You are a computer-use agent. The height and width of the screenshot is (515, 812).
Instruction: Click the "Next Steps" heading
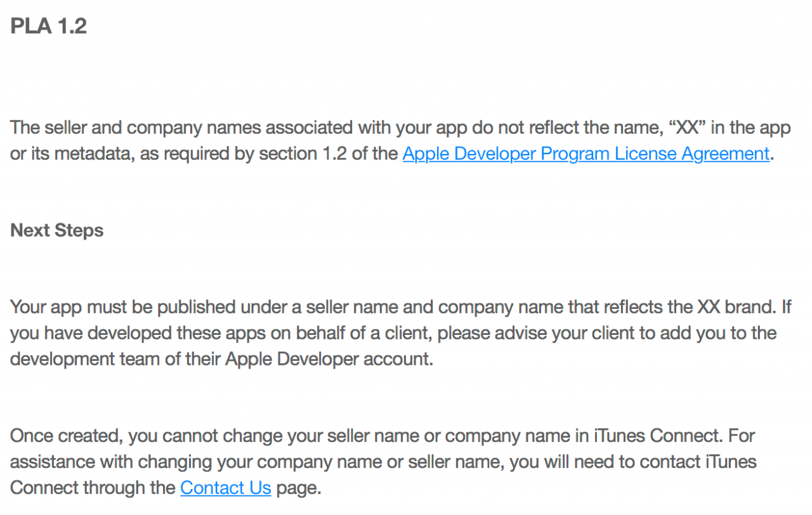[57, 230]
